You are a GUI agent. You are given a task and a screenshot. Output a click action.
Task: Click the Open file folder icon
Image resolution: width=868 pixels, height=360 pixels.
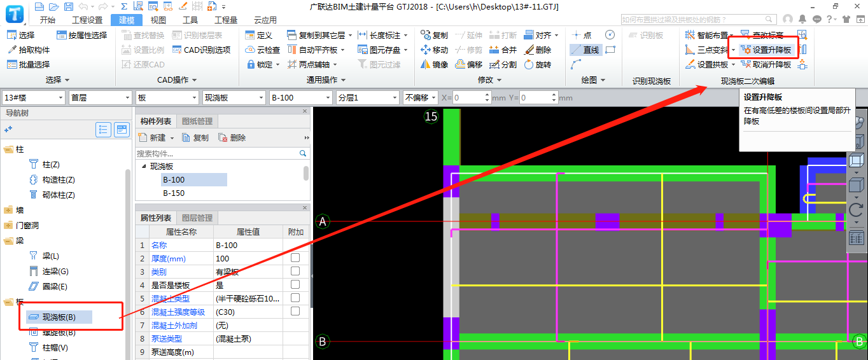(x=53, y=7)
